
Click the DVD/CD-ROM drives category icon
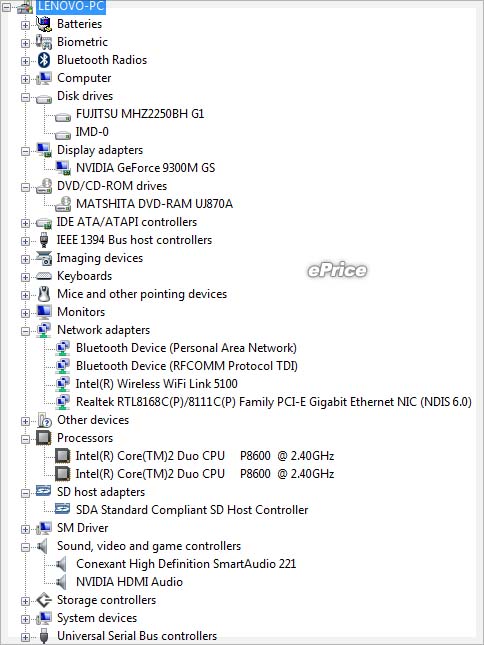pos(44,186)
